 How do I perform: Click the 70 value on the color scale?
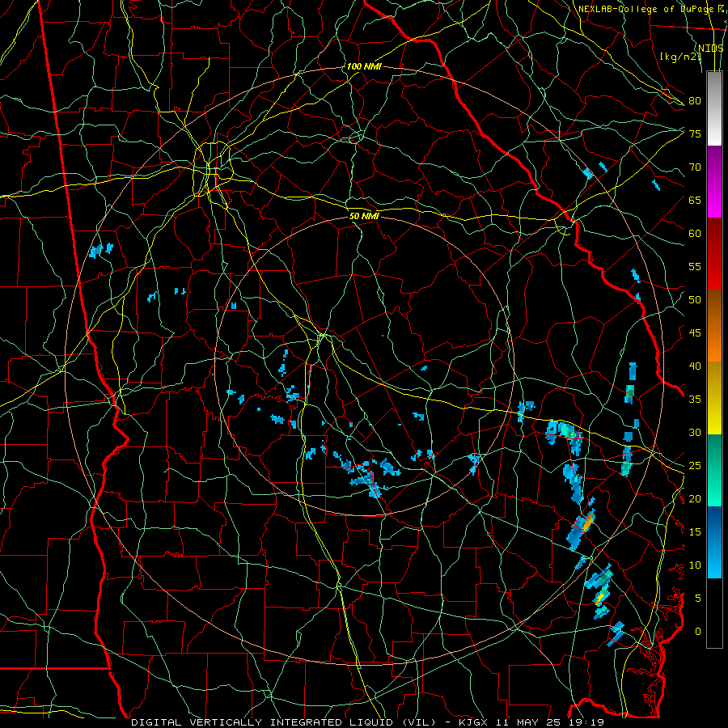click(x=695, y=167)
